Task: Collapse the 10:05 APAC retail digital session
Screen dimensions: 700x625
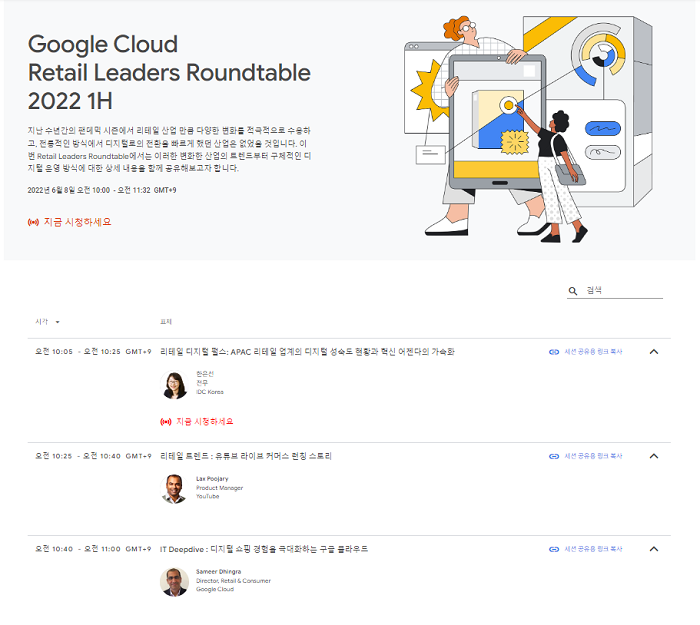Action: click(654, 352)
